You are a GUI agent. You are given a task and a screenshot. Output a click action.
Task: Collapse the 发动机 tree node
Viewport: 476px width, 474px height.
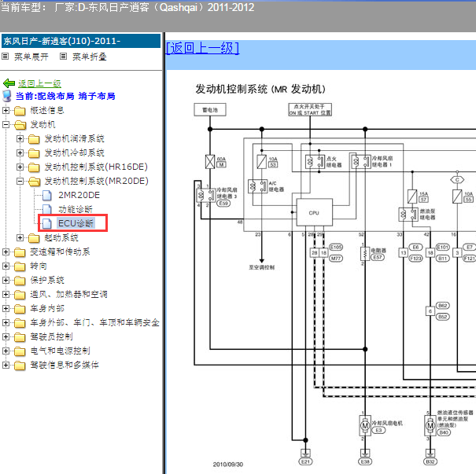click(6, 124)
